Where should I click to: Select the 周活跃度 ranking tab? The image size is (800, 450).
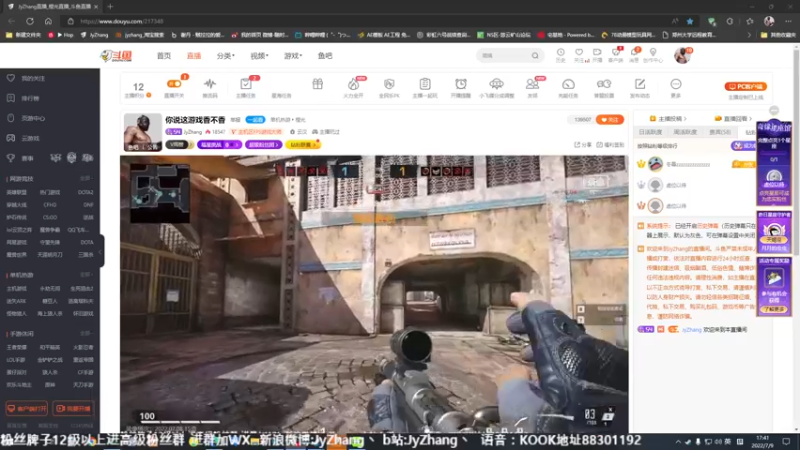(x=685, y=132)
